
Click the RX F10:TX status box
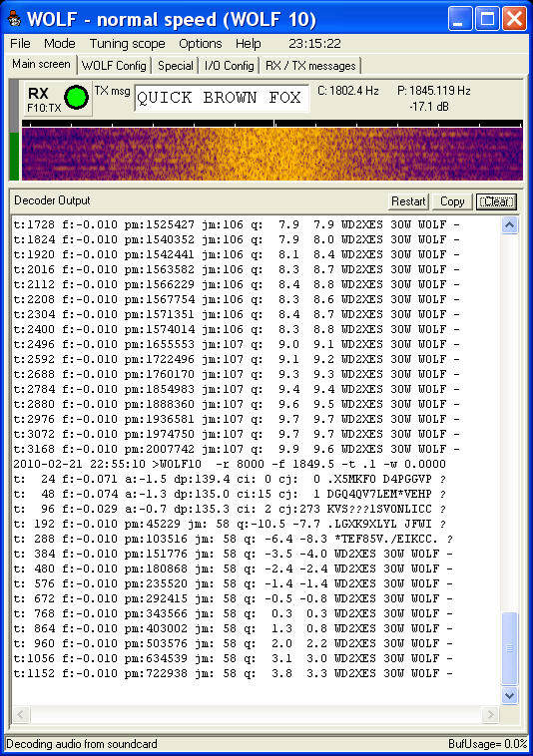click(58, 99)
